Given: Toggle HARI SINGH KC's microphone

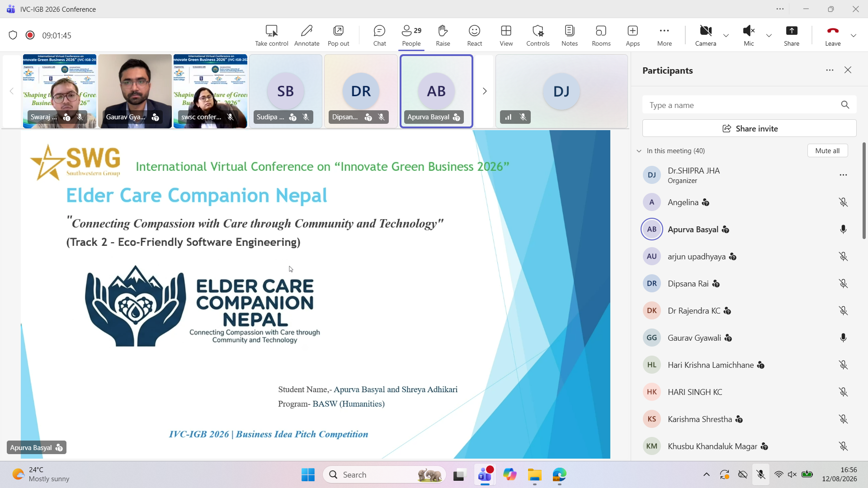Looking at the screenshot, I should (843, 392).
